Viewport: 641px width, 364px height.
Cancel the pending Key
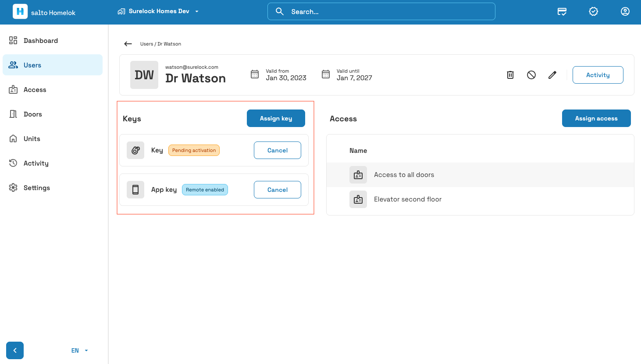pyautogui.click(x=278, y=150)
